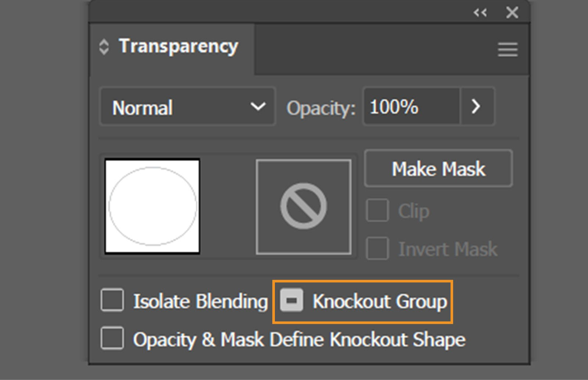
Task: Click the Make Mask button
Action: (x=438, y=168)
